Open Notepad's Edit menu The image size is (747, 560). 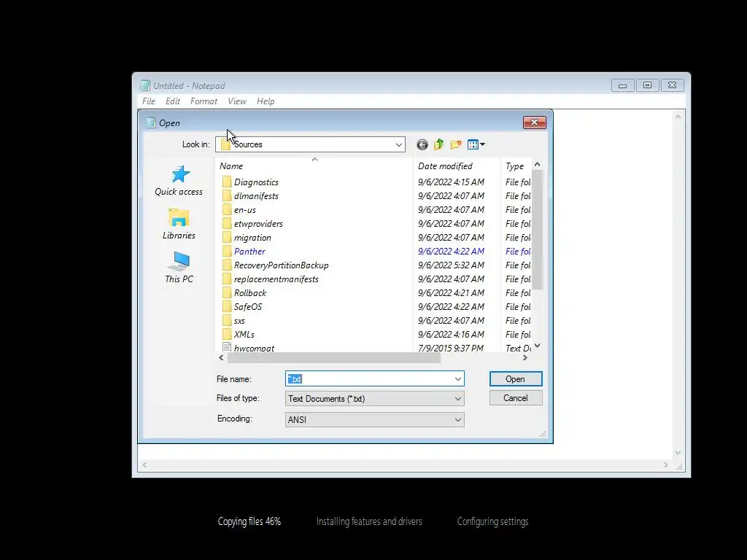172,101
